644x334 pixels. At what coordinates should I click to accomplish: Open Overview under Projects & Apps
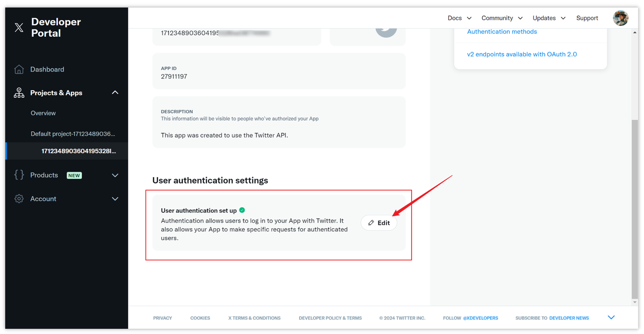pos(43,113)
